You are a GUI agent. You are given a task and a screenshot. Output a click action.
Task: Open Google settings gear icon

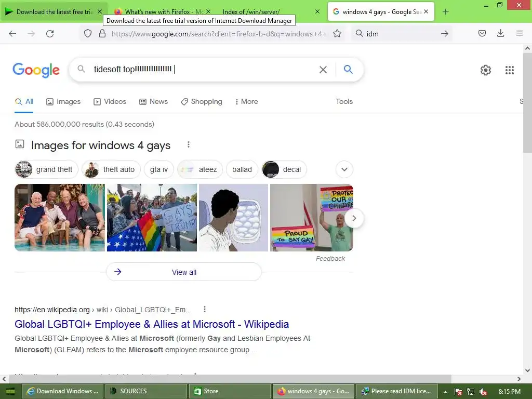tap(486, 70)
